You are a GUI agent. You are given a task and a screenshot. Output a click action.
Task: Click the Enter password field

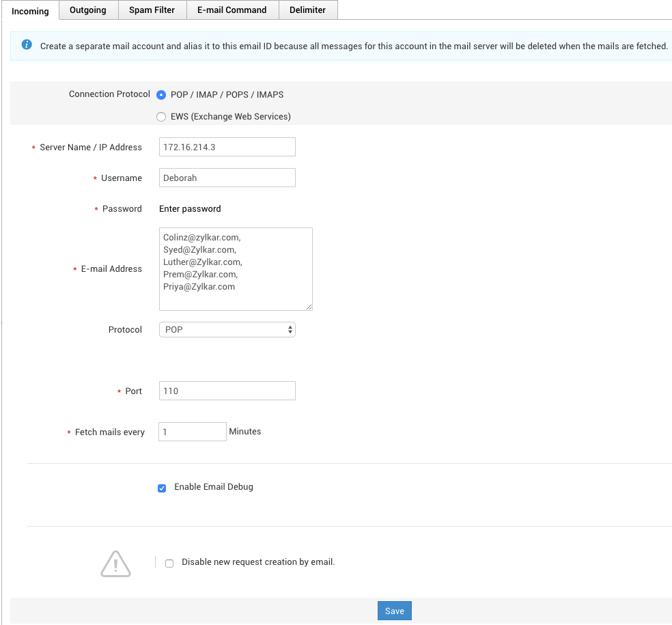pos(191,209)
